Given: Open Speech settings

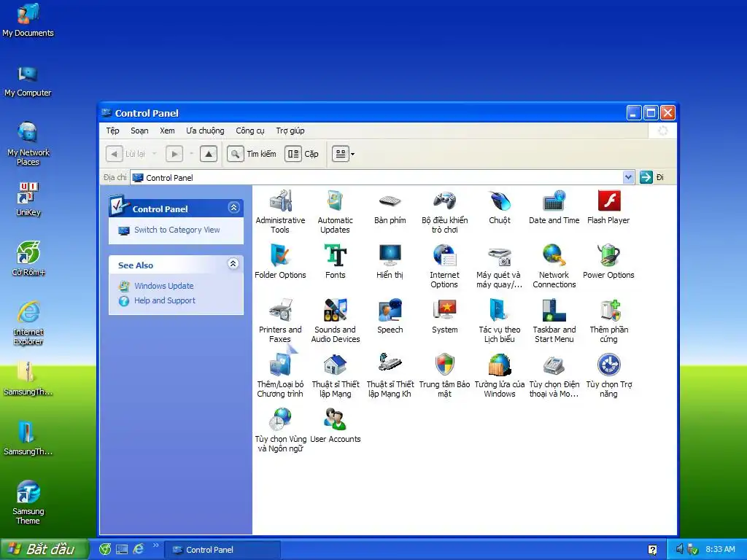Looking at the screenshot, I should point(390,316).
